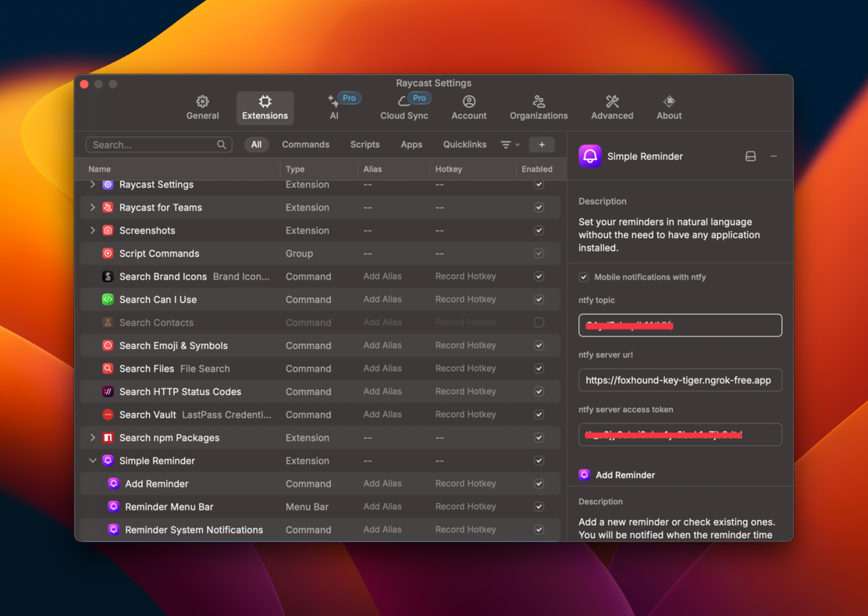868x616 pixels.
Task: Click the Simple Reminder bell header icon
Action: pos(590,156)
